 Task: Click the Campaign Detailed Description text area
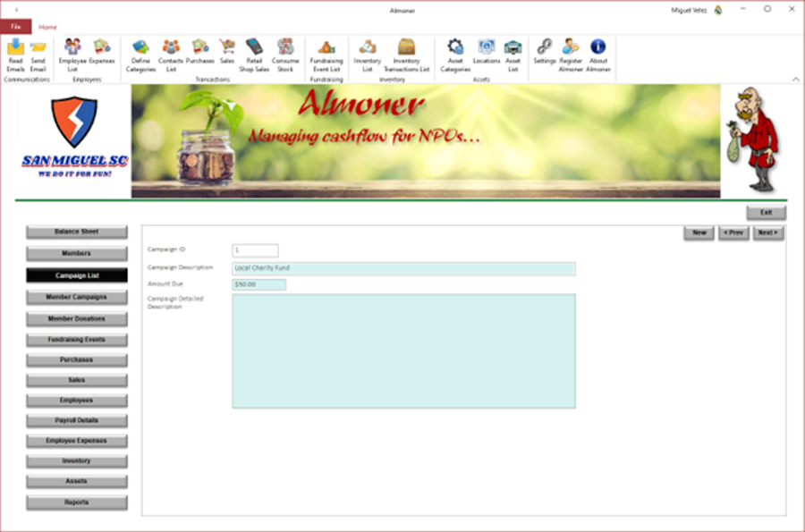tap(403, 351)
